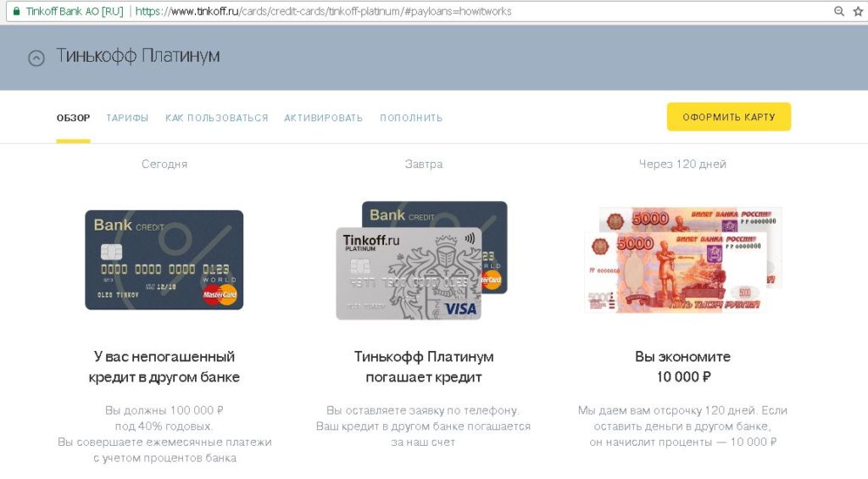
Task: Click the Завтра step label
Action: tap(424, 164)
